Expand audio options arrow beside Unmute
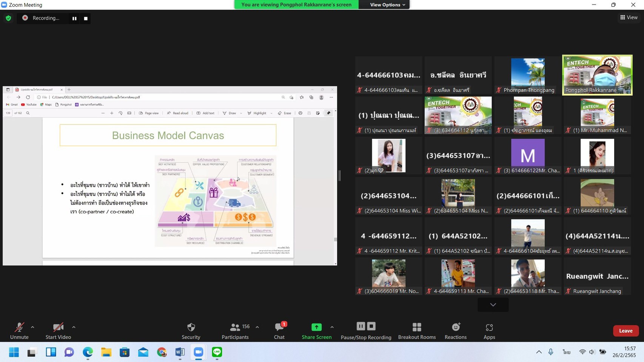 [32, 327]
